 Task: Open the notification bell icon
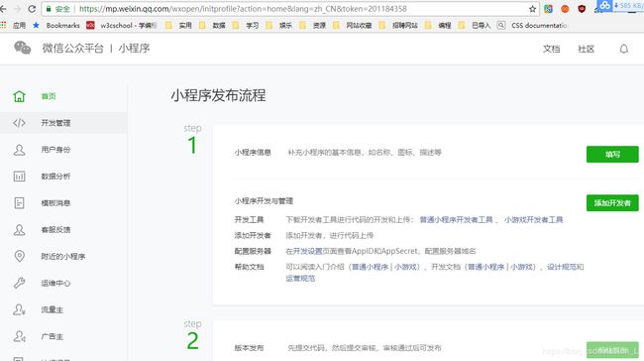[623, 49]
